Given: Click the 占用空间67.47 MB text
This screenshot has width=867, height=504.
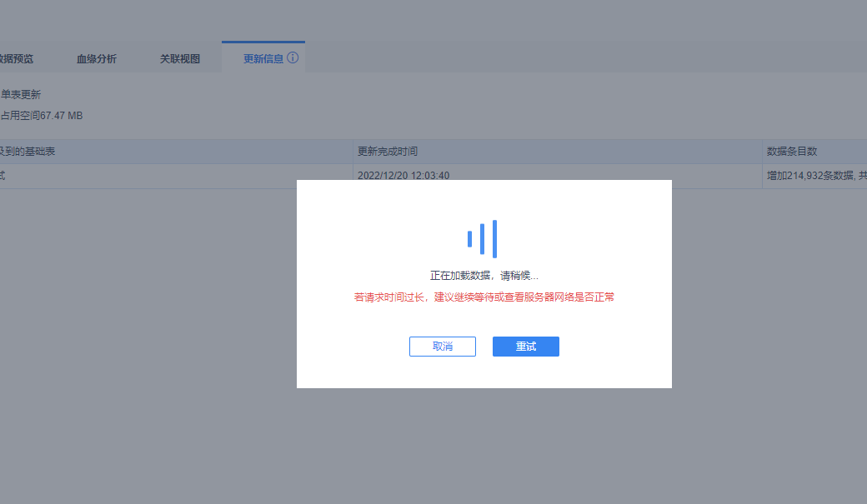Looking at the screenshot, I should pyautogui.click(x=42, y=116).
